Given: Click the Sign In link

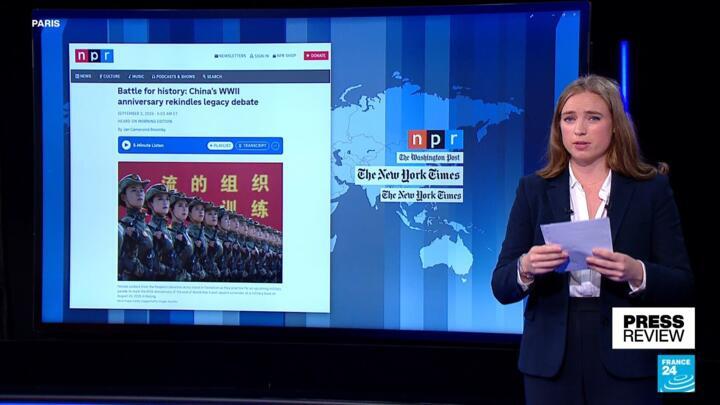Looking at the screenshot, I should coord(259,56).
